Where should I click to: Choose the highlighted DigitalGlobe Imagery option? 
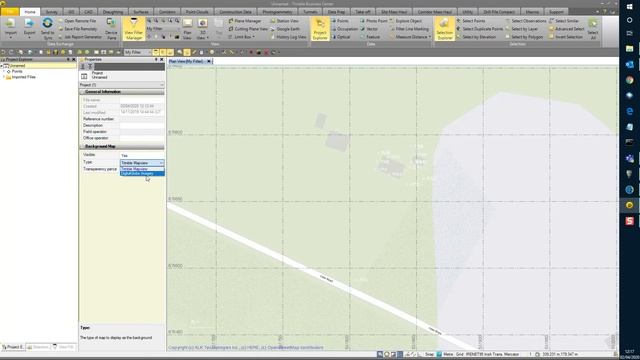[142, 173]
